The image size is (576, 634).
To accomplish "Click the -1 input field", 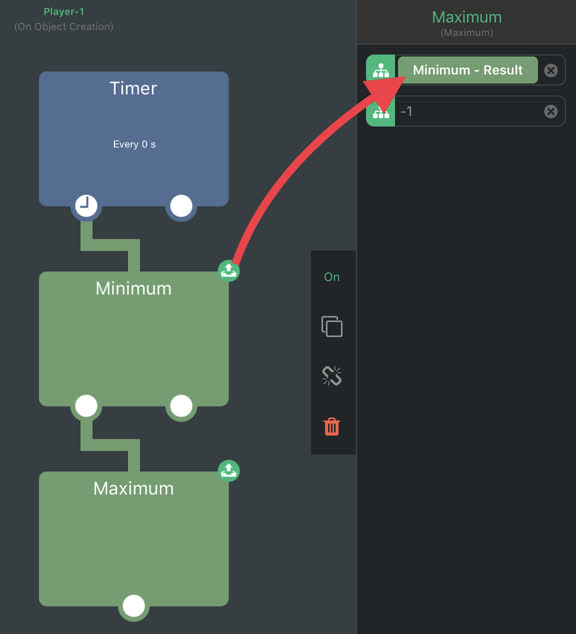I will (x=469, y=111).
